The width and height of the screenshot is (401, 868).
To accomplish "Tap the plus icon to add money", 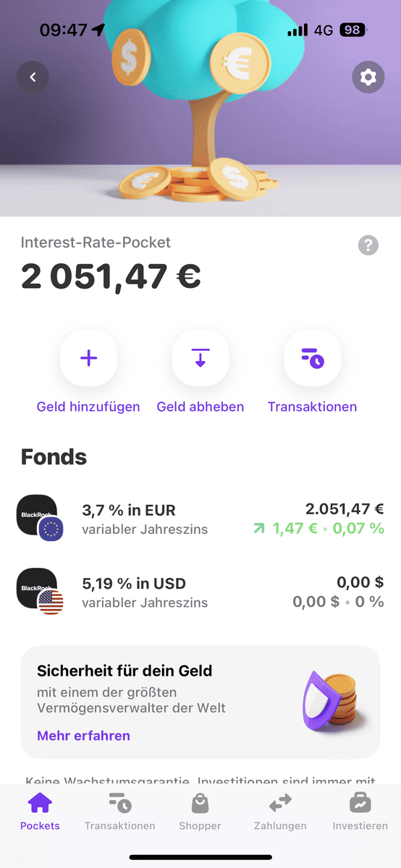I will (88, 358).
